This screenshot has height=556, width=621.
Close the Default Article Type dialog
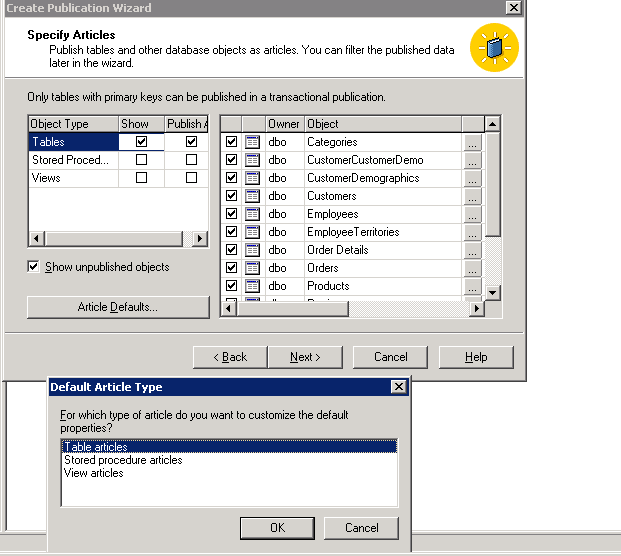(399, 387)
